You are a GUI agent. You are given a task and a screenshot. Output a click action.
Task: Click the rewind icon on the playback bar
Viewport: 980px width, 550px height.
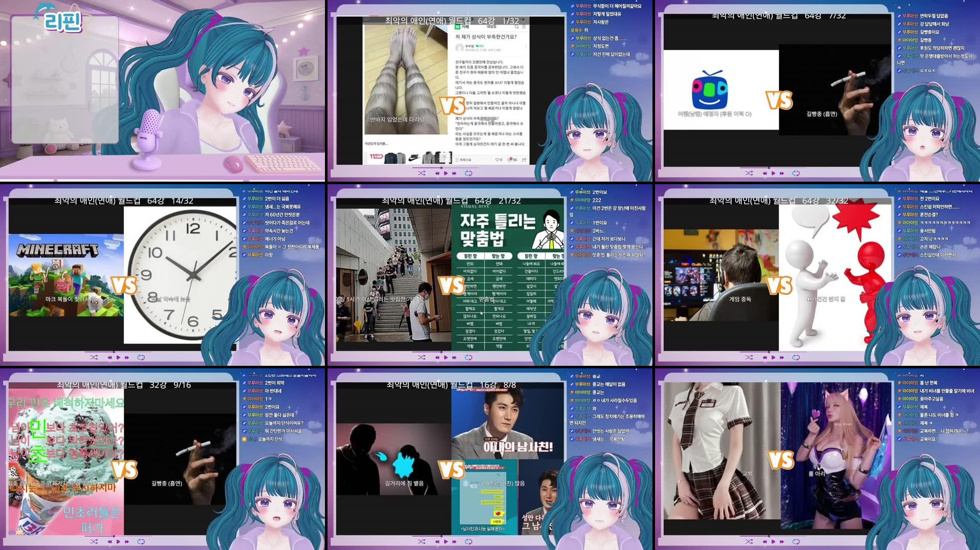click(x=437, y=173)
